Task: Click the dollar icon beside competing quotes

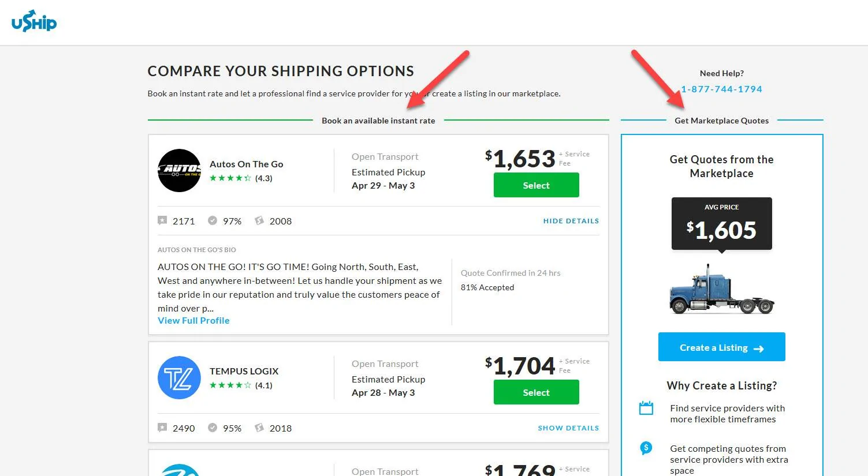Action: coord(646,447)
